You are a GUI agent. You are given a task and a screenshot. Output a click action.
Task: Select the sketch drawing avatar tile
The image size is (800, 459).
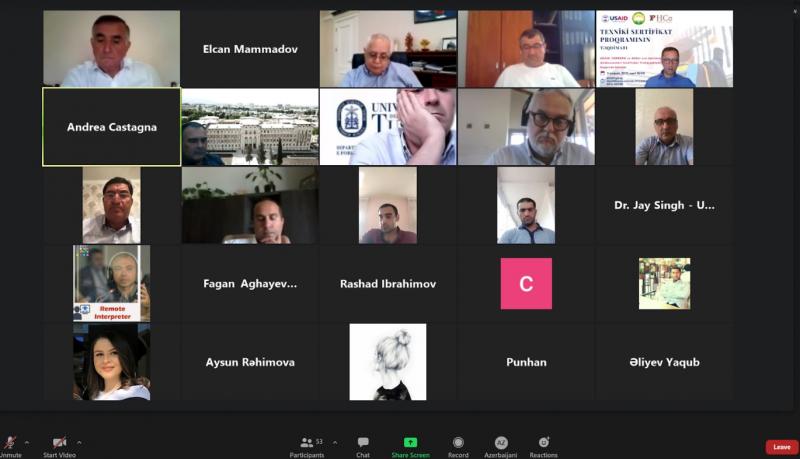[388, 362]
